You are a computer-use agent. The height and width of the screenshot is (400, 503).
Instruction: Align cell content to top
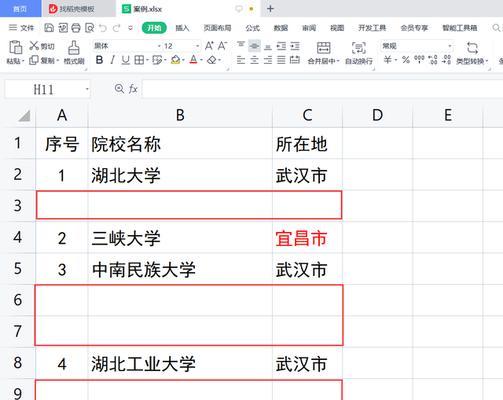(x=241, y=45)
